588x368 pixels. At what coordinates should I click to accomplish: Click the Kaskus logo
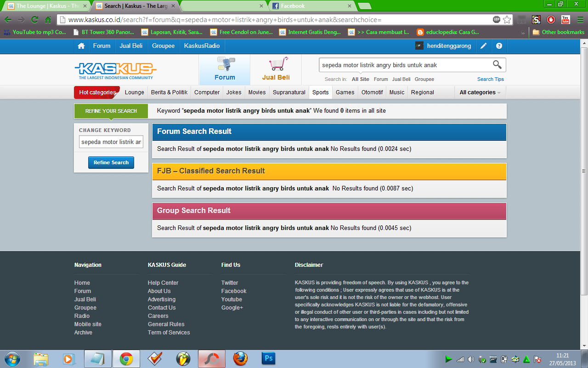[x=115, y=70]
